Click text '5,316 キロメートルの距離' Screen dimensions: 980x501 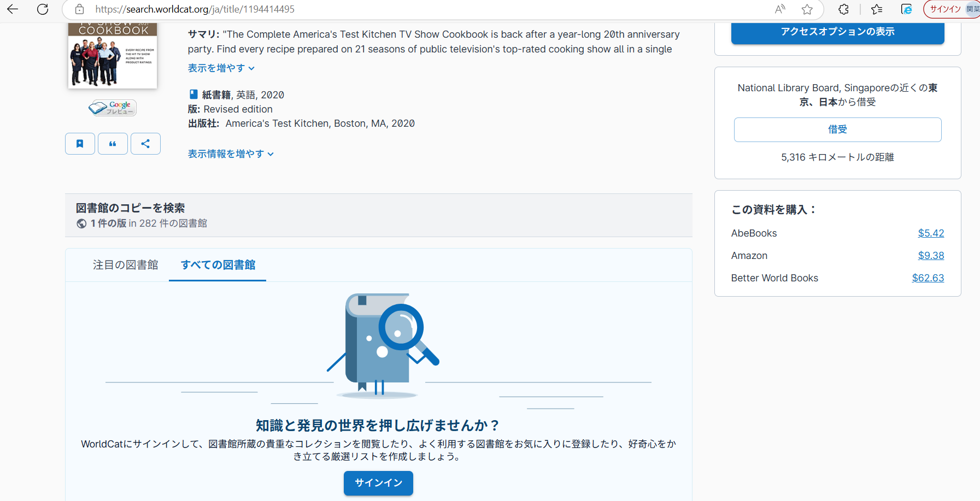(x=837, y=157)
